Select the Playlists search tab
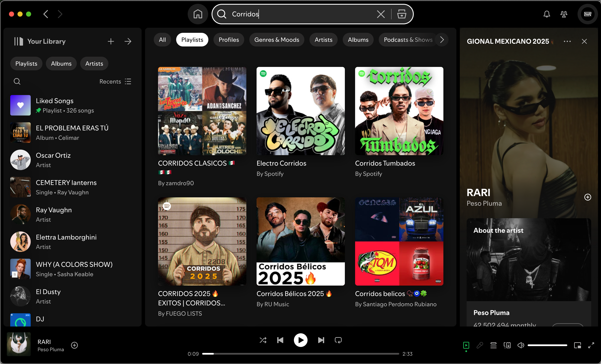Image resolution: width=601 pixels, height=364 pixels. click(192, 40)
